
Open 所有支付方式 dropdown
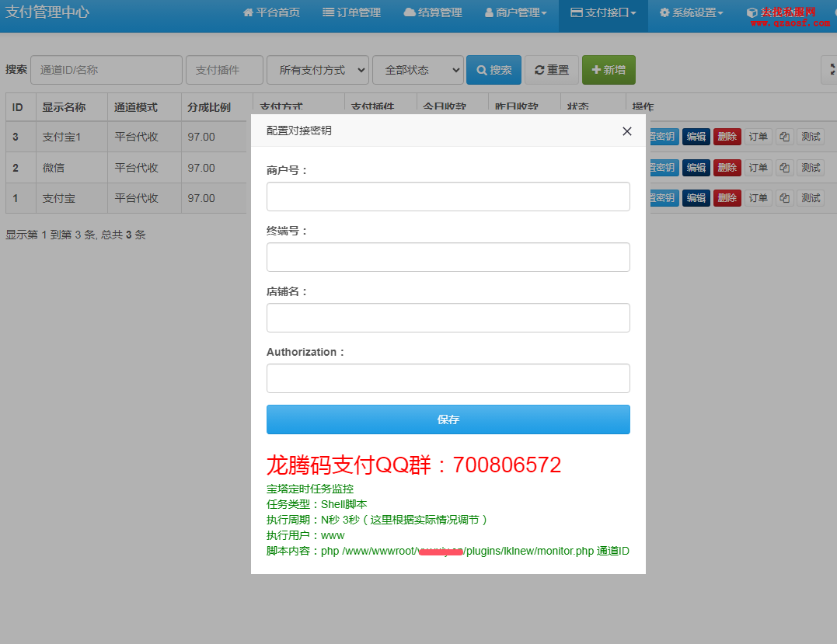(318, 70)
